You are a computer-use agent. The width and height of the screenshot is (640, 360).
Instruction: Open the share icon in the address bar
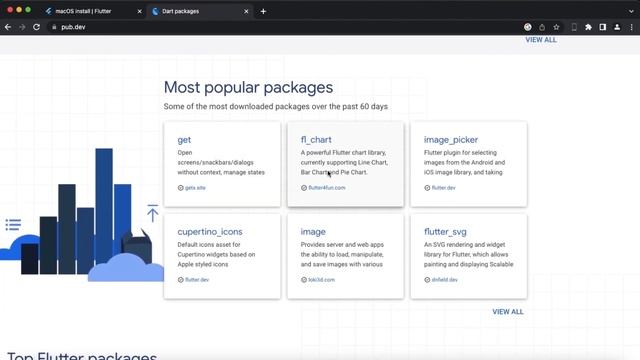point(542,27)
